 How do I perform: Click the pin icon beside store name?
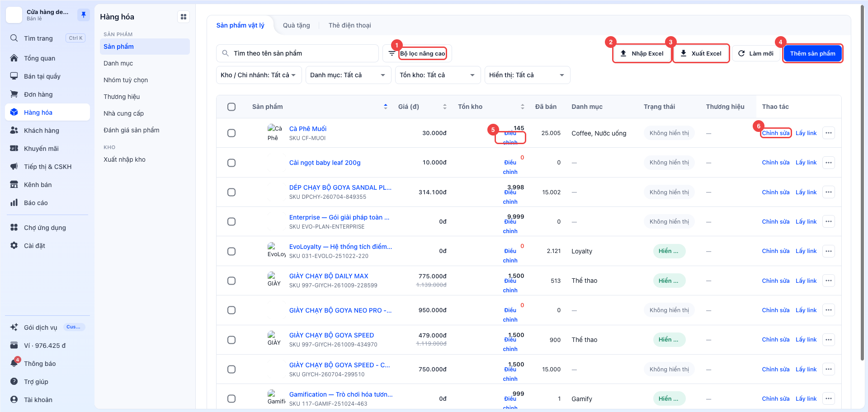click(84, 15)
